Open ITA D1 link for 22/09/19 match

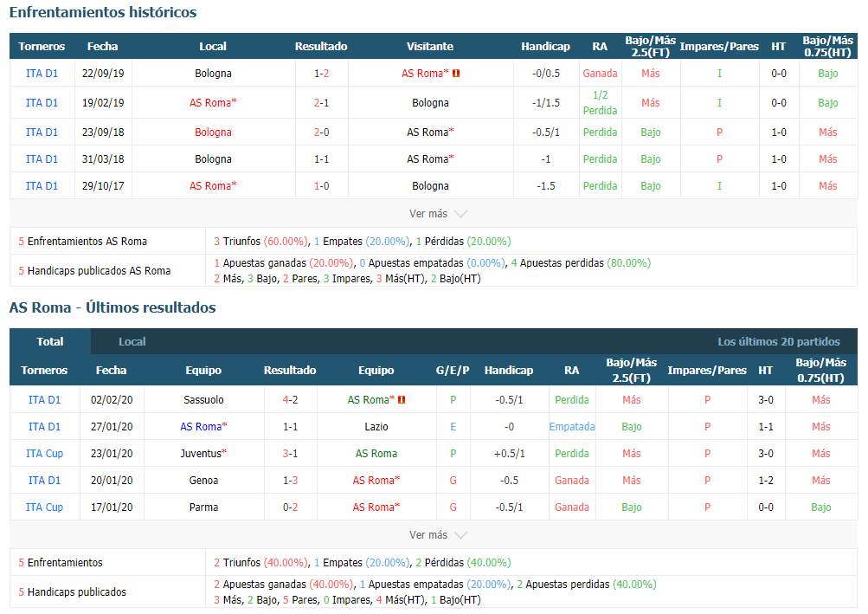(x=42, y=73)
